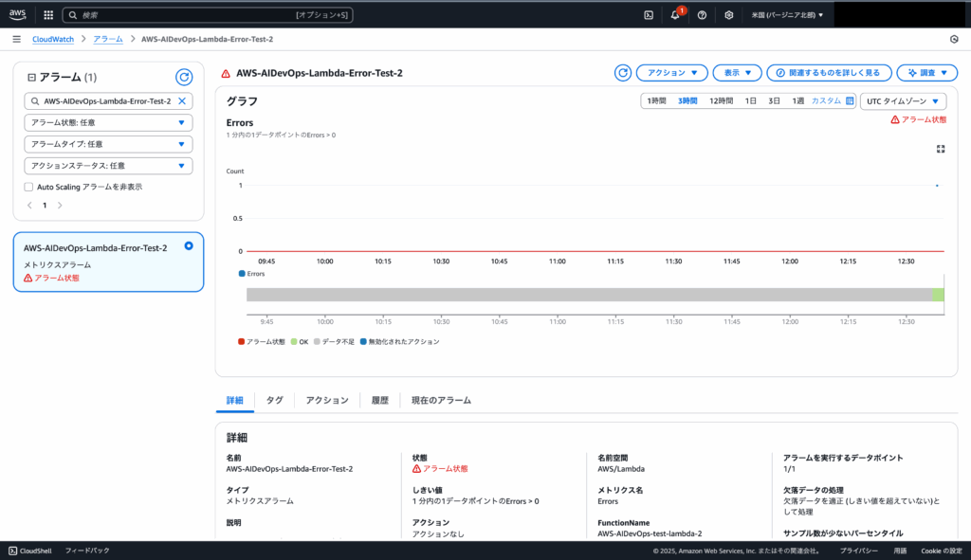Select the 1時間 time range option
Image resolution: width=971 pixels, height=560 pixels.
(x=656, y=100)
